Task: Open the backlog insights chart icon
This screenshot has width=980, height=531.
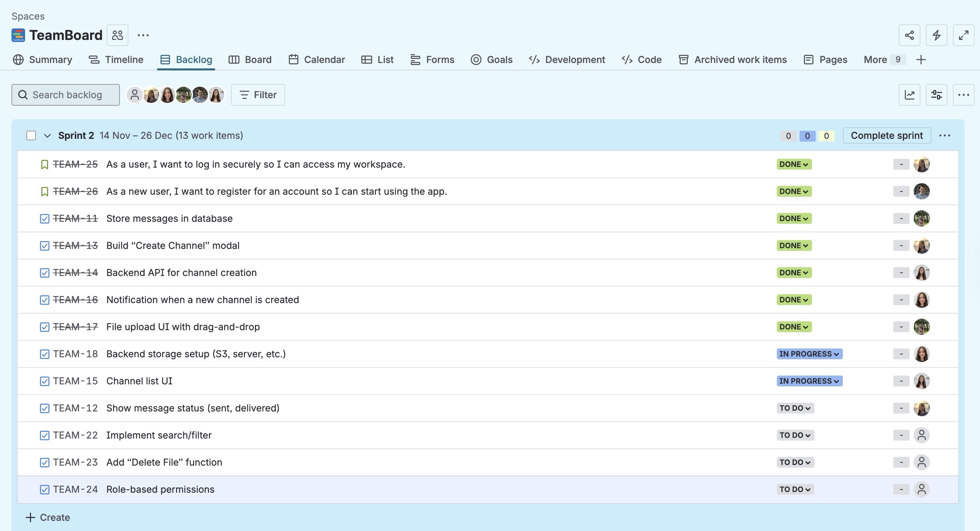Action: click(910, 95)
